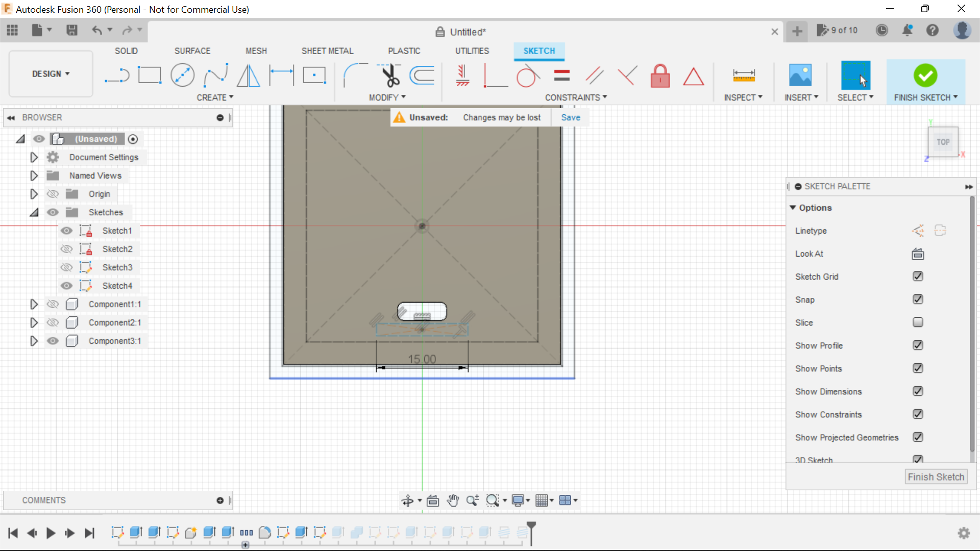Save changes via the unsaved warning bar
980x551 pixels.
pyautogui.click(x=570, y=117)
